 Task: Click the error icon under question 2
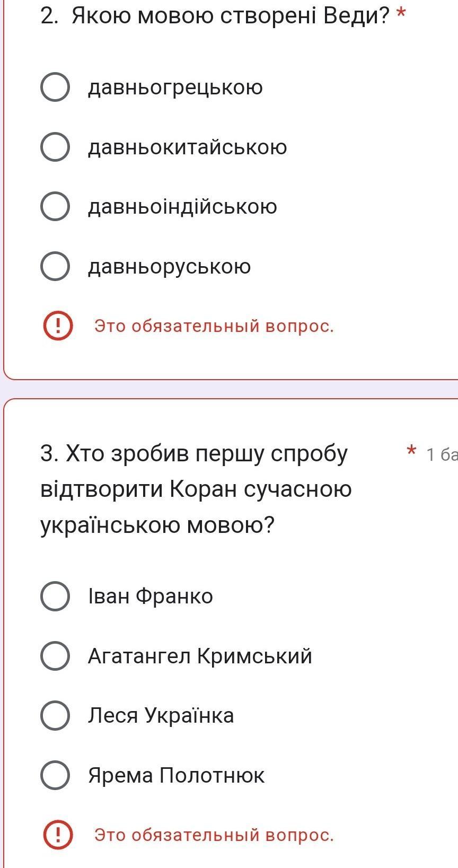pos(57,326)
